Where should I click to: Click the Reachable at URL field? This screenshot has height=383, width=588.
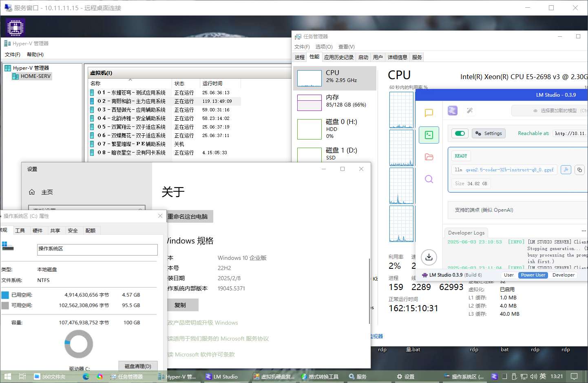[x=570, y=133]
